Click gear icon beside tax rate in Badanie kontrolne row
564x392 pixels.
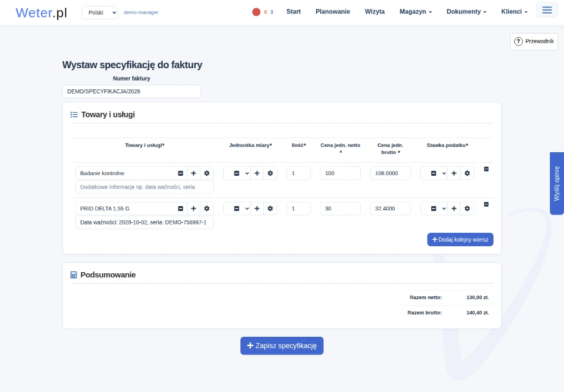(x=467, y=173)
